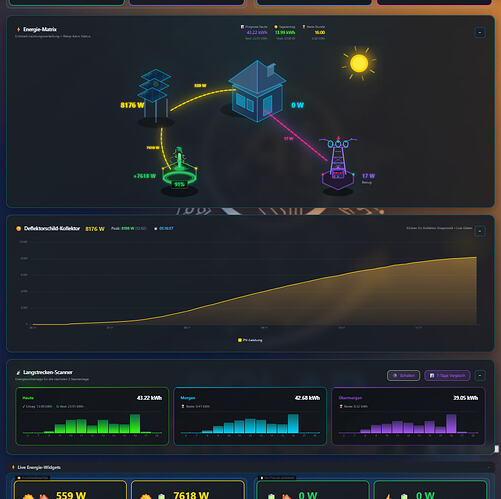Toggle the PV-Leistung legend series
Viewport: 501px width, 499px height.
[250, 340]
